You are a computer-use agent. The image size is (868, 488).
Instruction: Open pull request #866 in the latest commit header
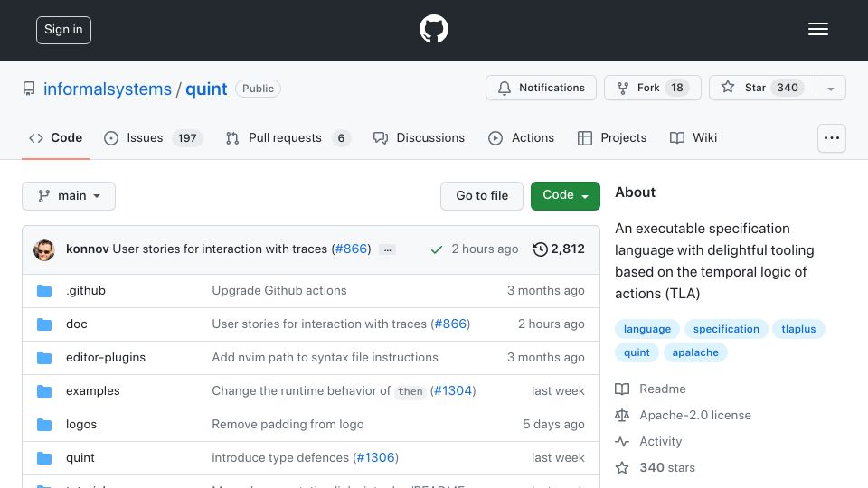pyautogui.click(x=352, y=249)
